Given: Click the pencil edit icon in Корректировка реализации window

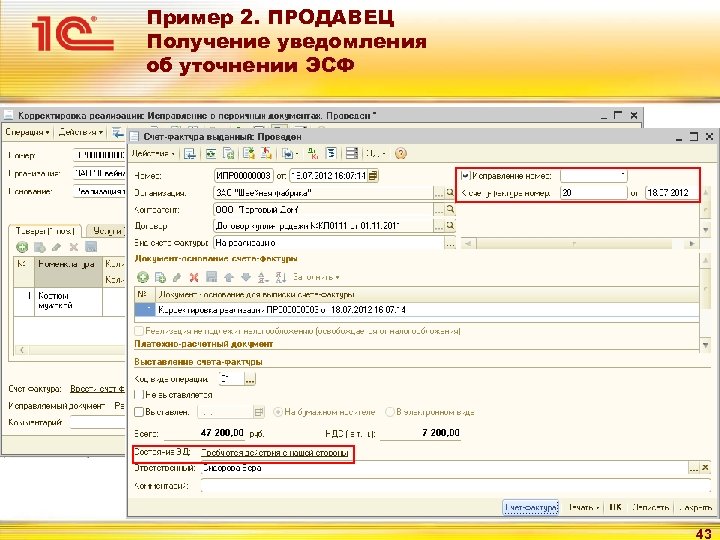Looking at the screenshot, I should pyautogui.click(x=56, y=247).
